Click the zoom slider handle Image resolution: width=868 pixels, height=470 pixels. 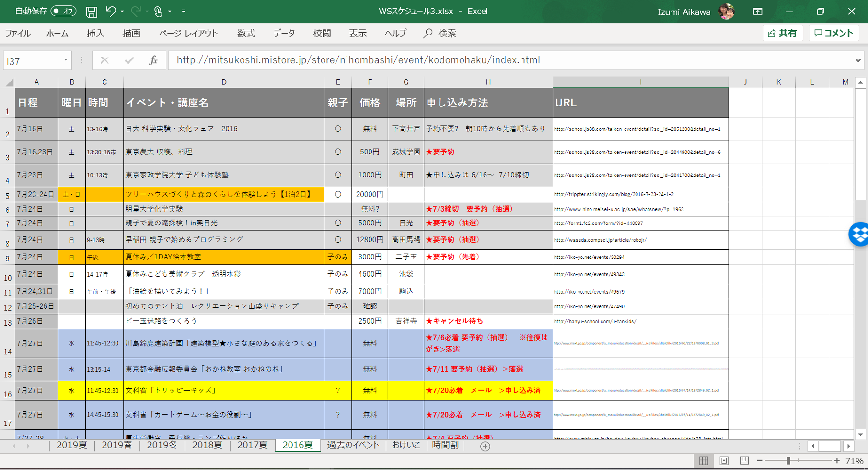[788, 461]
